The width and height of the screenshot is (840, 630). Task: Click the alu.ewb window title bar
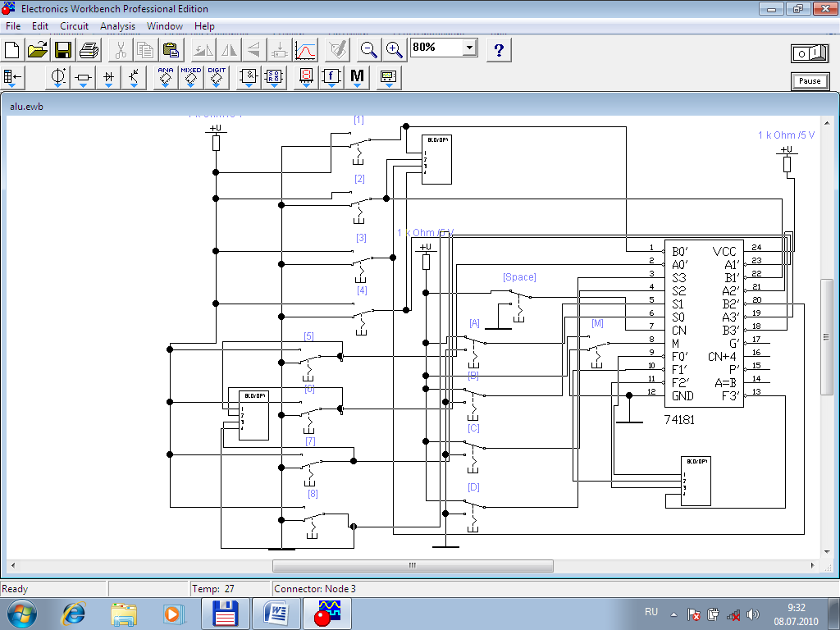[419, 106]
